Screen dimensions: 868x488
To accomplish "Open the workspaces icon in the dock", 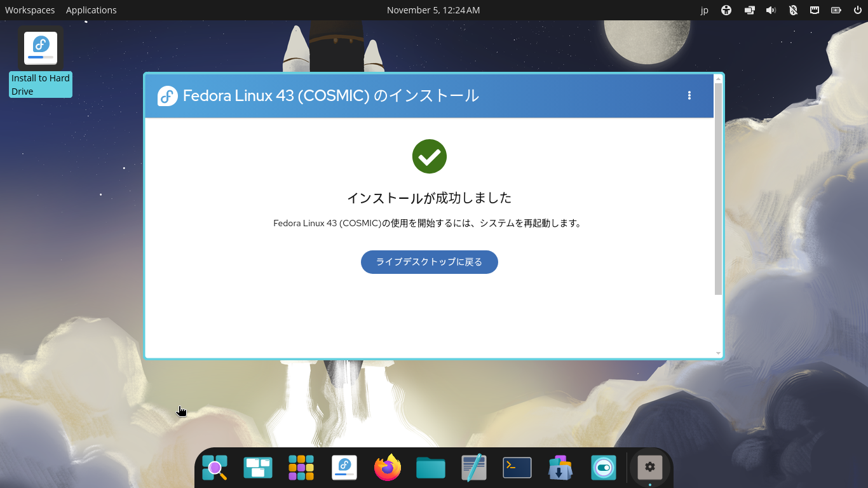I will tap(258, 468).
